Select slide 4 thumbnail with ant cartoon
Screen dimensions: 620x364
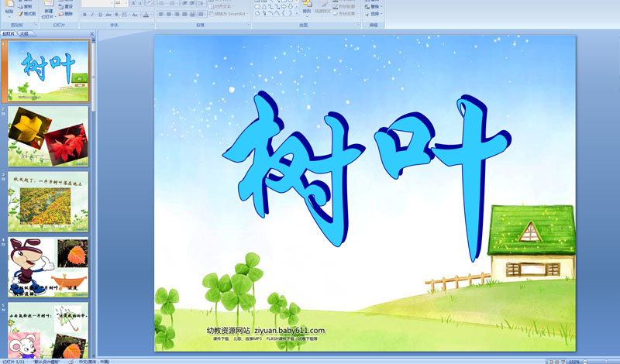click(48, 266)
